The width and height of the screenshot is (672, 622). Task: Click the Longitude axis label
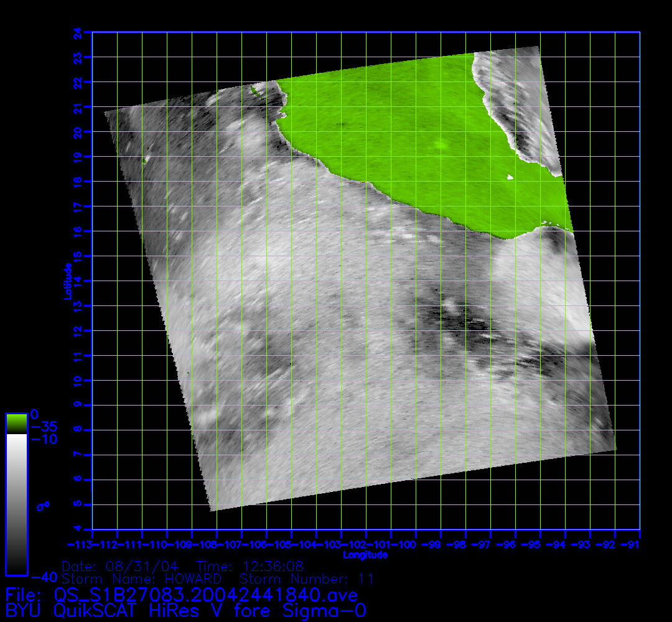click(366, 554)
